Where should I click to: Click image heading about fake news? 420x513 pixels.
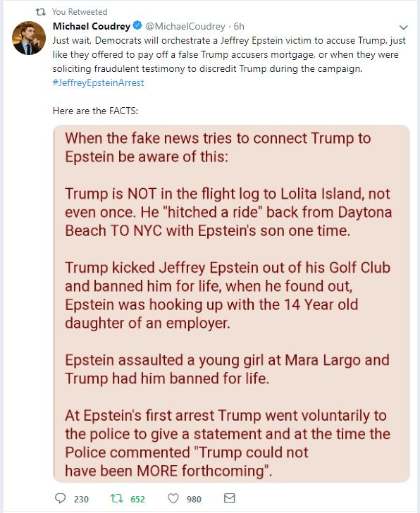218,147
